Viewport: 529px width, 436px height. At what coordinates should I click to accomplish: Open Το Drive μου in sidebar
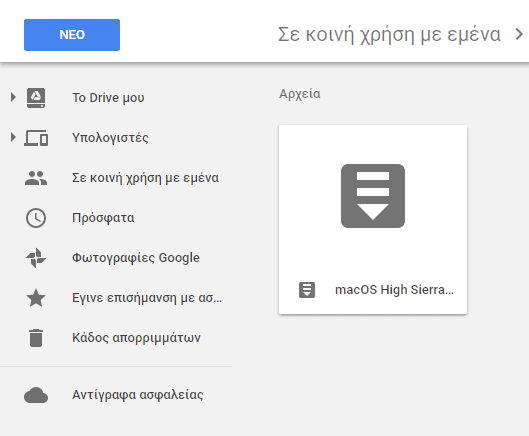point(108,98)
